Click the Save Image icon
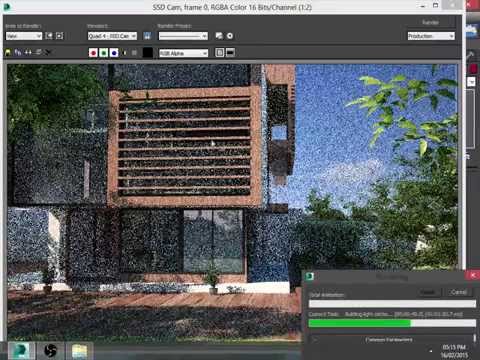Image resolution: width=480 pixels, height=360 pixels. click(8, 52)
